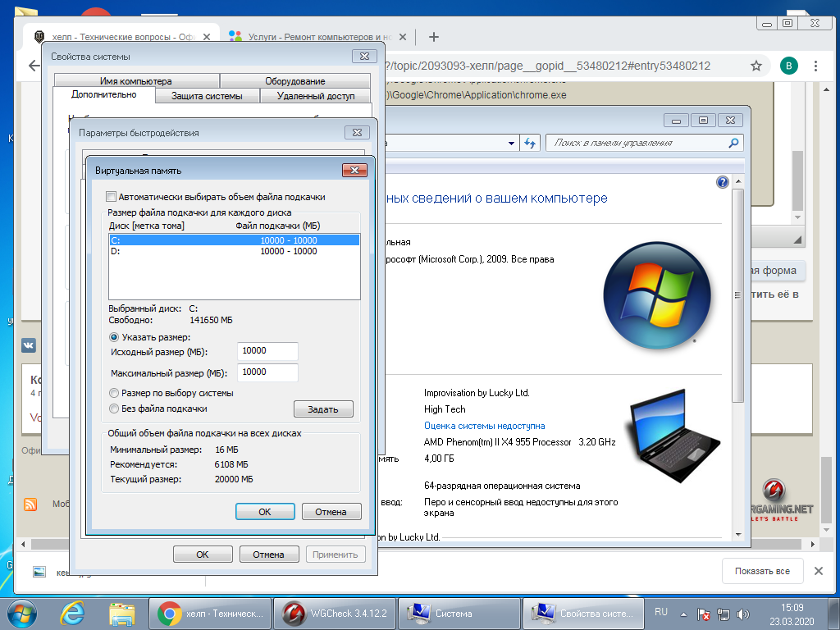Select 'Размер по выбору системы' radio option
The height and width of the screenshot is (630, 840).
(115, 393)
